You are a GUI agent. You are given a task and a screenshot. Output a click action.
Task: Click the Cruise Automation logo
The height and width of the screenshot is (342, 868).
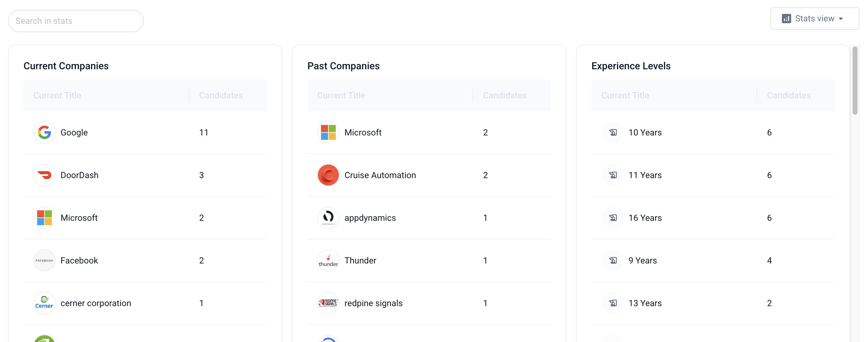click(328, 175)
